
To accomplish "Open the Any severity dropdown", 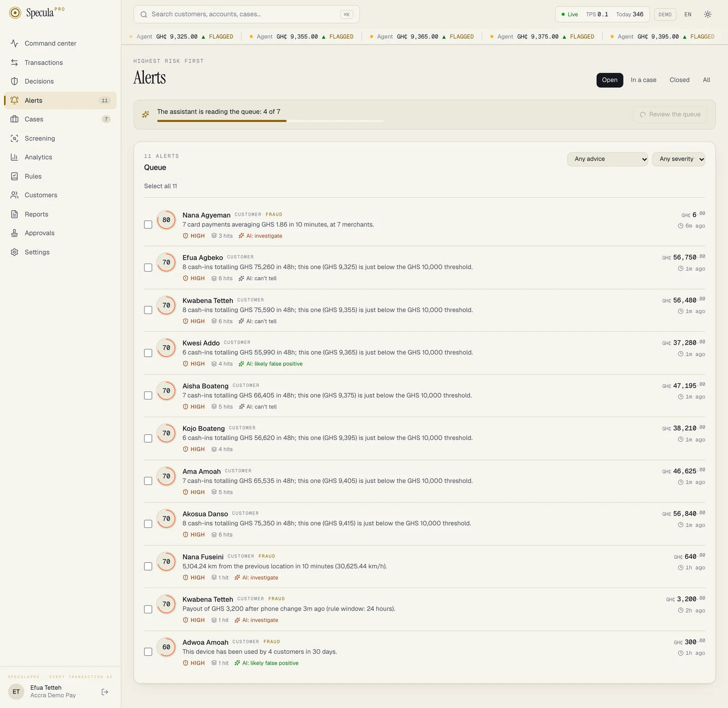I will [x=678, y=159].
